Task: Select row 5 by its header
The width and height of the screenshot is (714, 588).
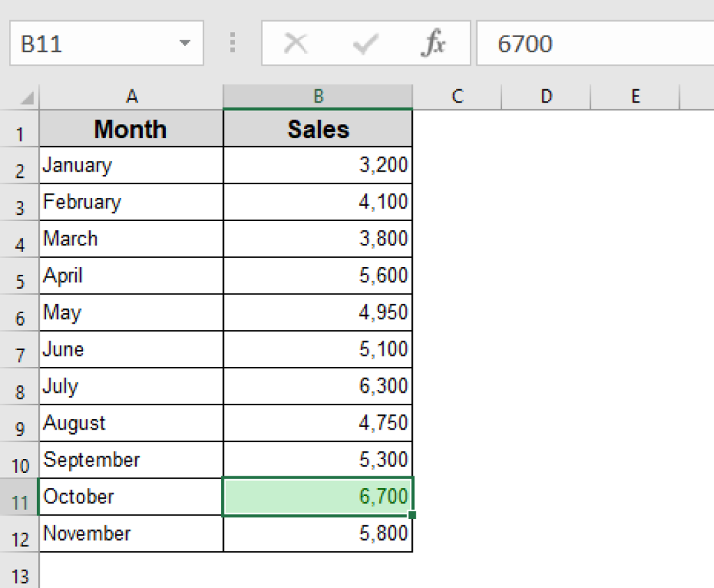Action: point(20,276)
